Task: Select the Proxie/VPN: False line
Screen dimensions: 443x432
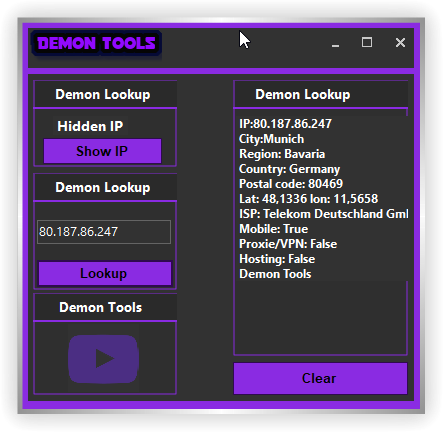Action: pos(288,244)
